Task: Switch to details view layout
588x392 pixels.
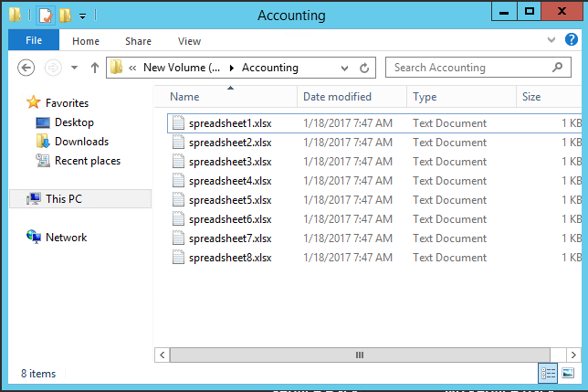Action: (x=549, y=373)
